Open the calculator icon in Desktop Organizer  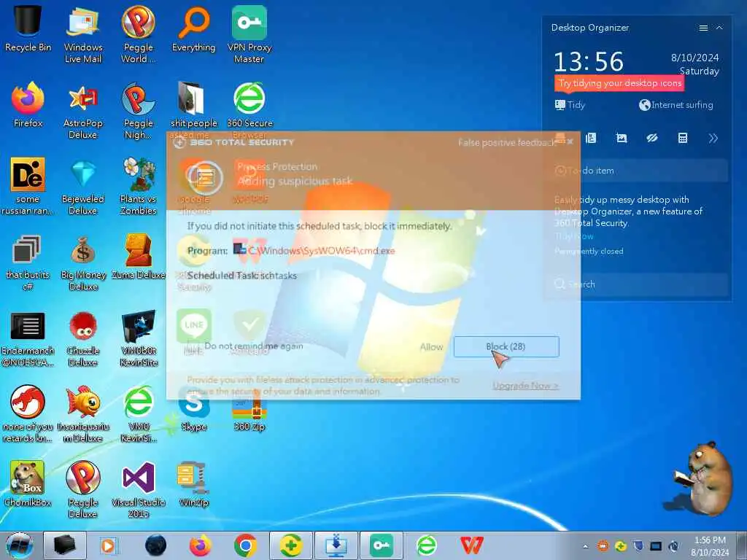683,138
